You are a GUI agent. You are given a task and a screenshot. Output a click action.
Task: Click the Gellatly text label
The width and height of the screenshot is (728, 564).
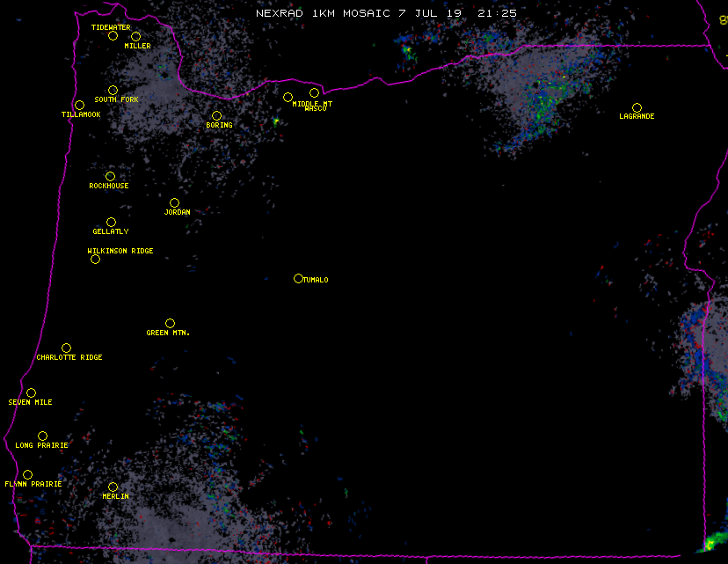click(111, 232)
